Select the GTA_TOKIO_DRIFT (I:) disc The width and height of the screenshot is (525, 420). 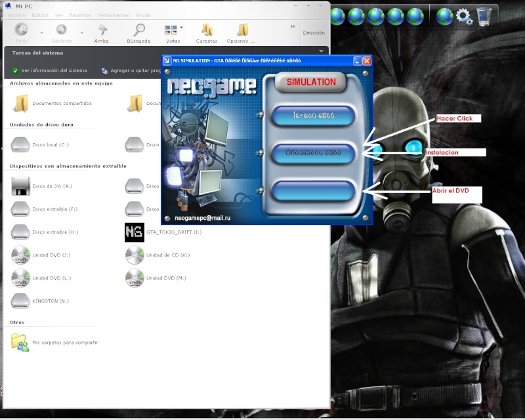(163, 232)
